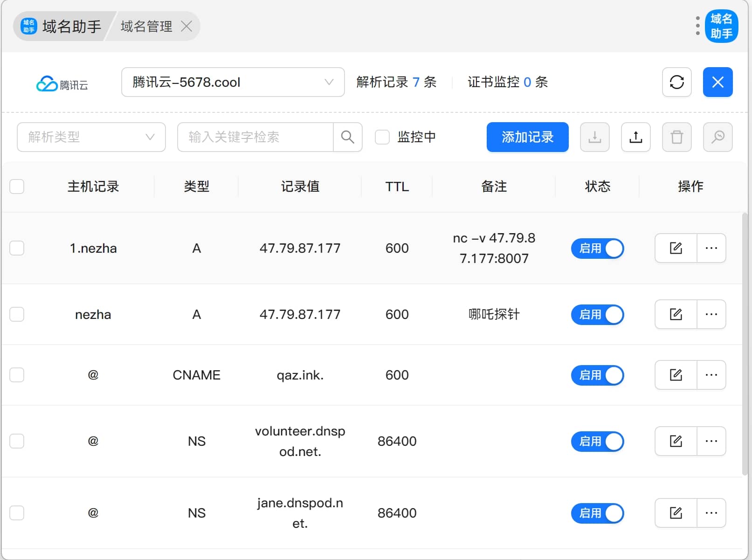Click the download records icon

click(x=594, y=137)
